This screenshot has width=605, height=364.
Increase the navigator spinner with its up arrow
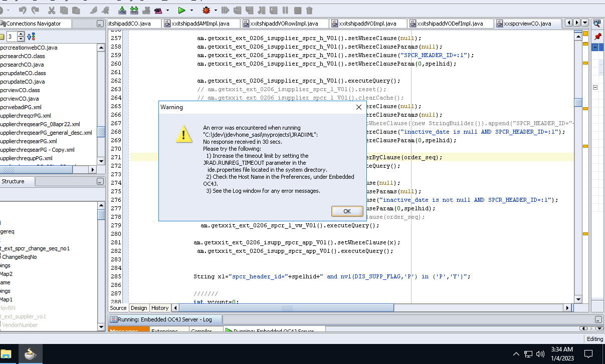[21, 35]
